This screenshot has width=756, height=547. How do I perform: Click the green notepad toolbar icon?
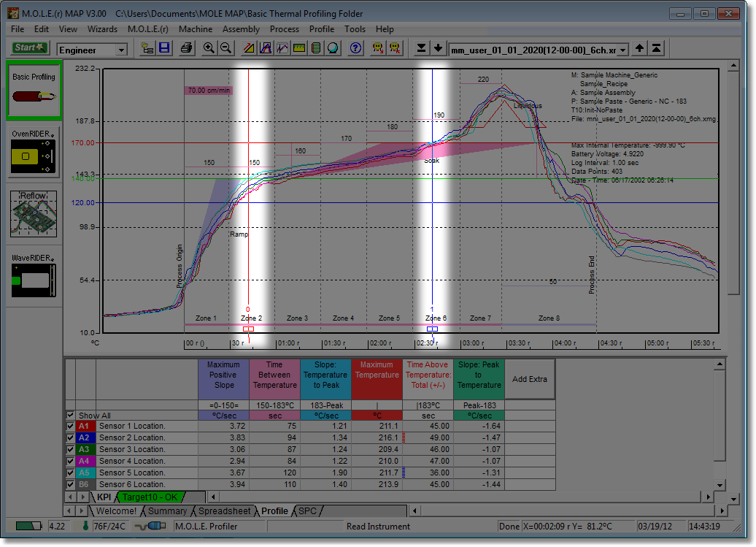tap(316, 48)
